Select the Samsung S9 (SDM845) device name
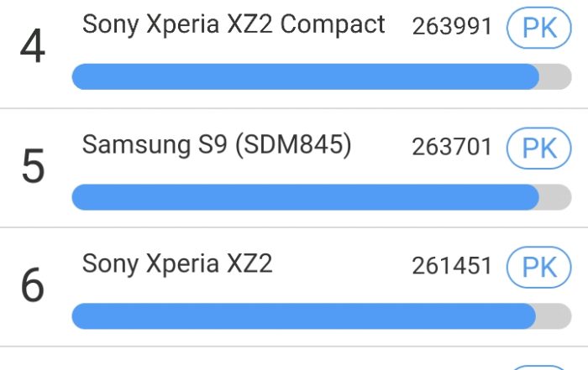The height and width of the screenshot is (370, 588). click(x=216, y=145)
